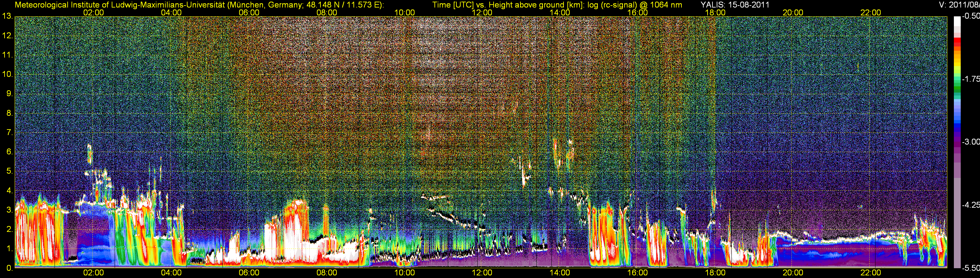Click the height axis label '3.'
This screenshot has height=278, width=980.
9,210
